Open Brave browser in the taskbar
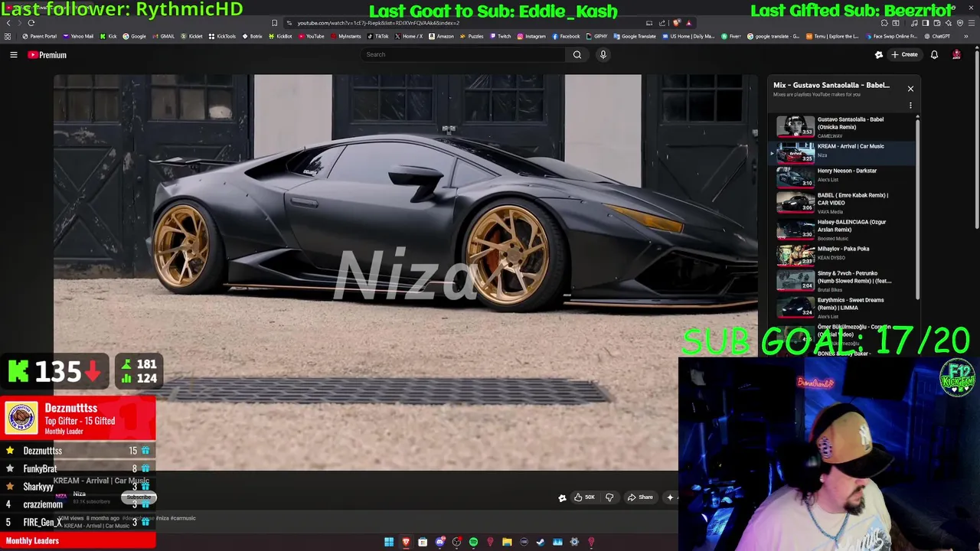The width and height of the screenshot is (980, 551). 406,542
